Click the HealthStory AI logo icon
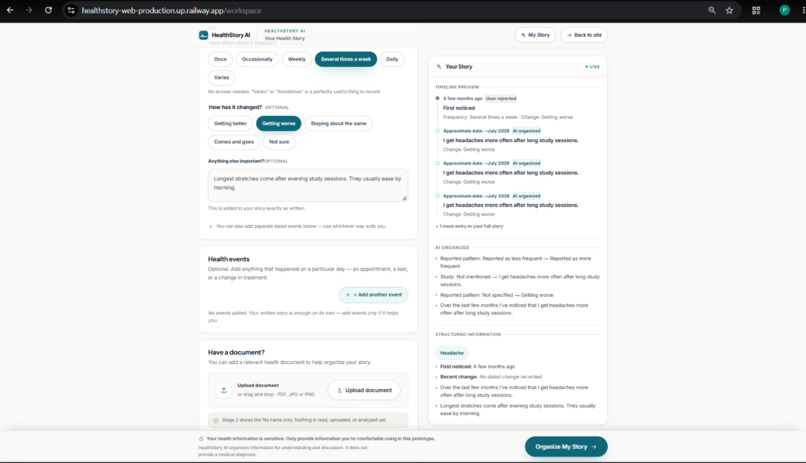 pos(204,35)
